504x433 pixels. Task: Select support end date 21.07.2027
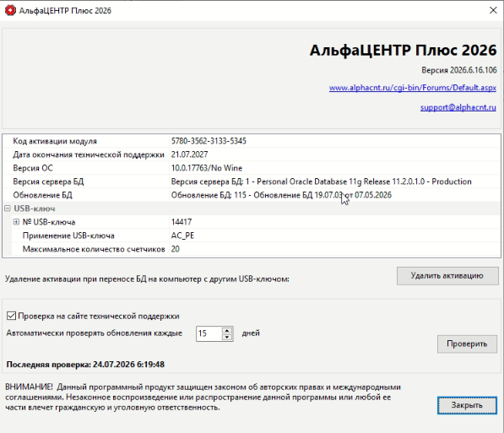(x=189, y=154)
